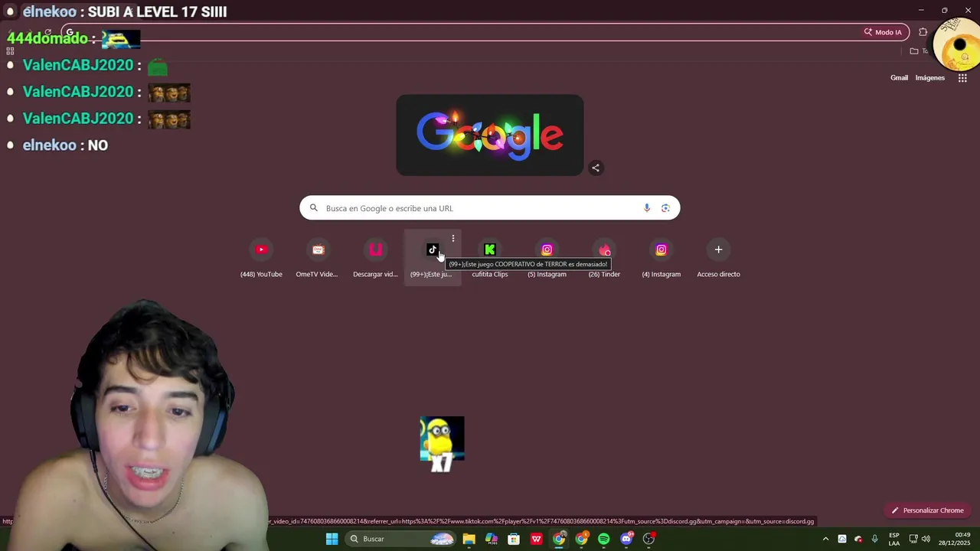
Task: Open File Explorer from taskbar
Action: (x=469, y=539)
